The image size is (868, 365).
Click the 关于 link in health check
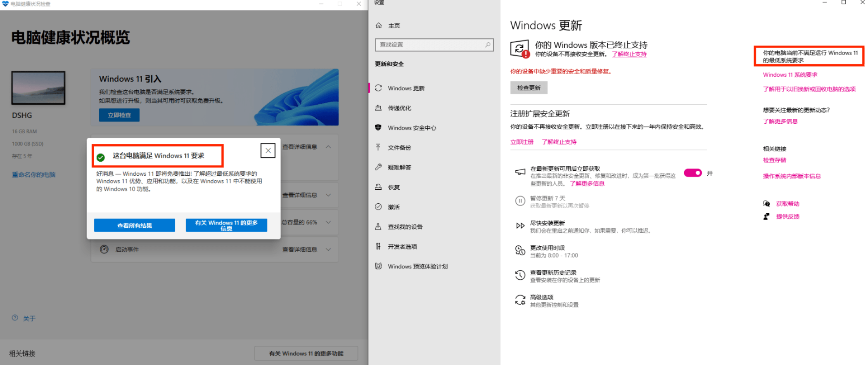(29, 318)
